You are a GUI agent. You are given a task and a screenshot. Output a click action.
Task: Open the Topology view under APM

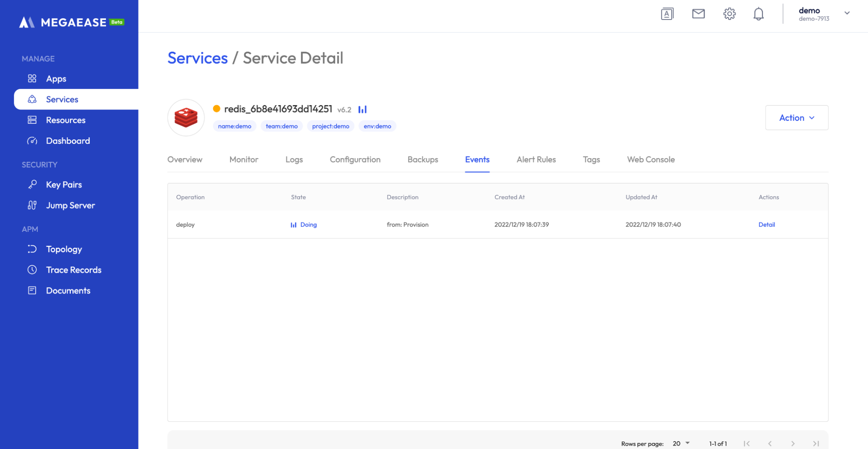point(64,249)
